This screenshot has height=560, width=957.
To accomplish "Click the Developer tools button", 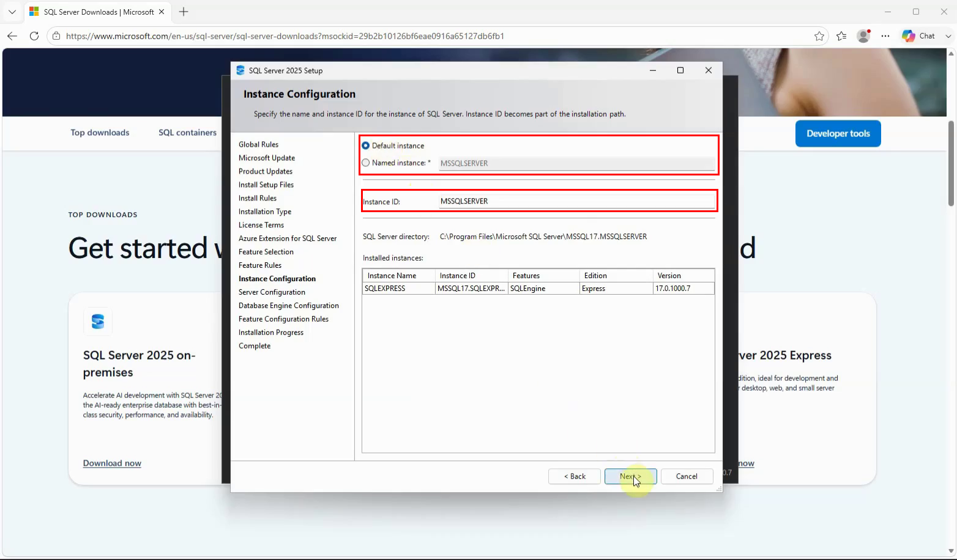I will (838, 133).
